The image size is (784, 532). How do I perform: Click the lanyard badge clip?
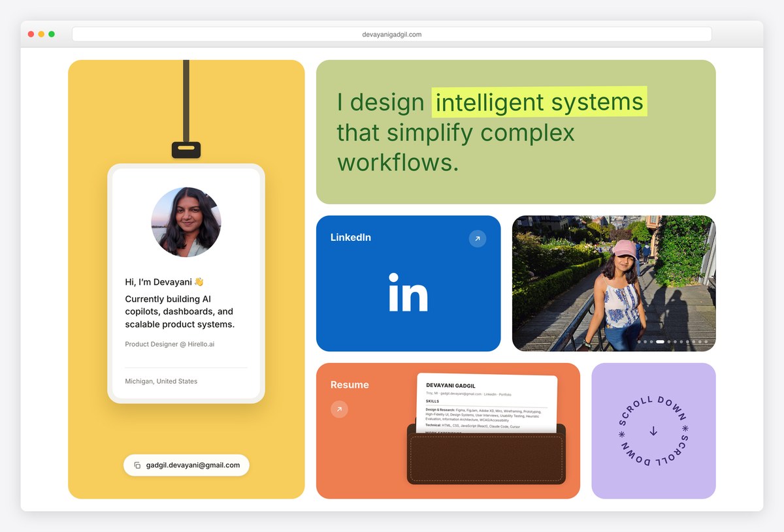click(x=186, y=150)
